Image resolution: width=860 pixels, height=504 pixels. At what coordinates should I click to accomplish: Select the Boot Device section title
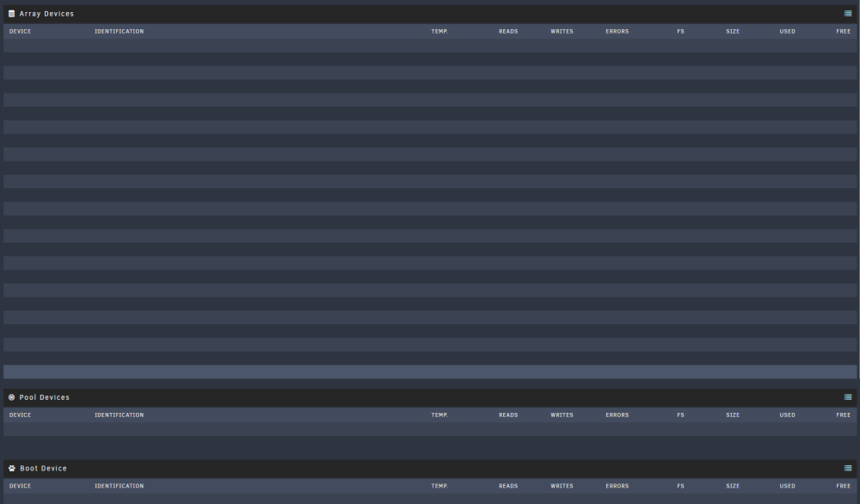click(43, 469)
